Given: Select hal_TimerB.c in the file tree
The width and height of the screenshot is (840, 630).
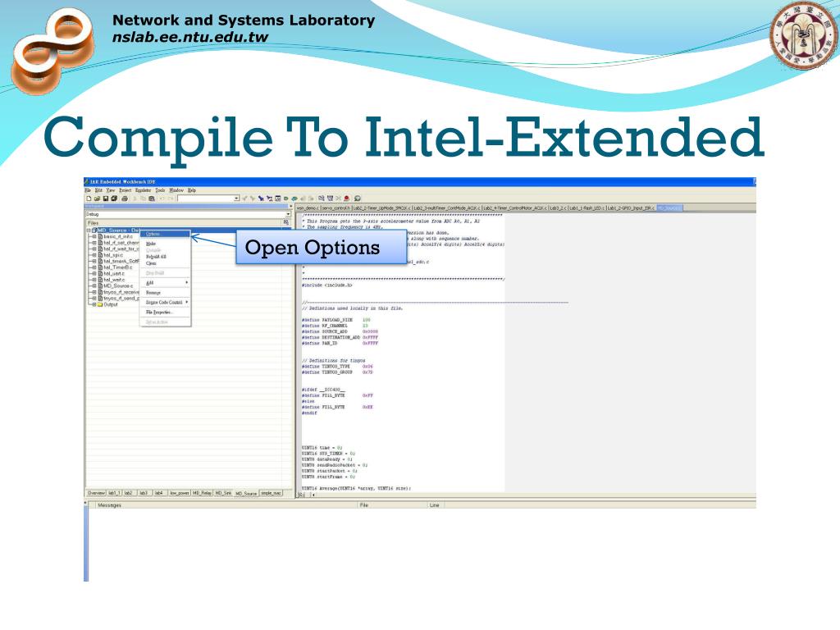Looking at the screenshot, I should (x=117, y=267).
